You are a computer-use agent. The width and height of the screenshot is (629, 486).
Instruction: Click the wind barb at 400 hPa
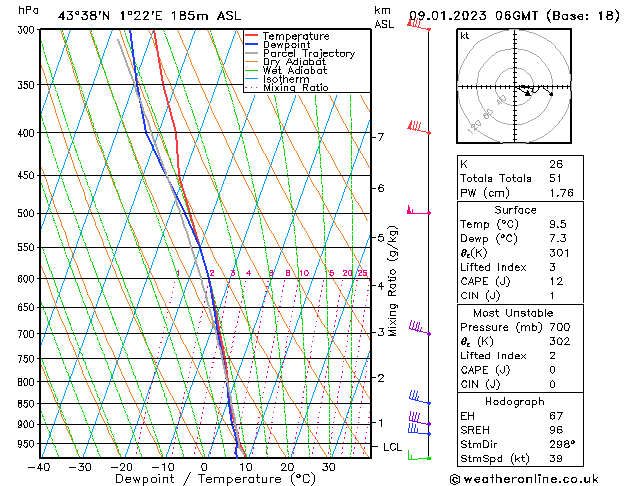click(x=416, y=128)
